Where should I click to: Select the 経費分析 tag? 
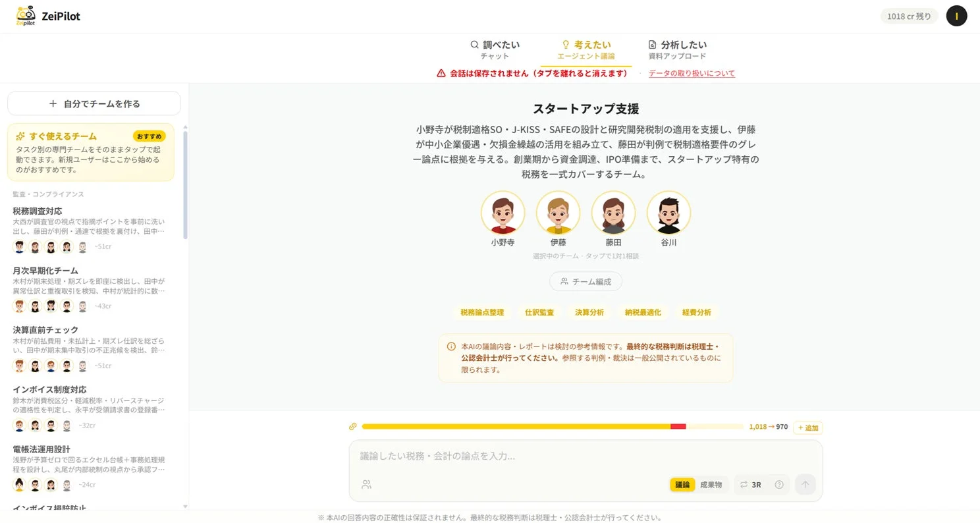[697, 312]
